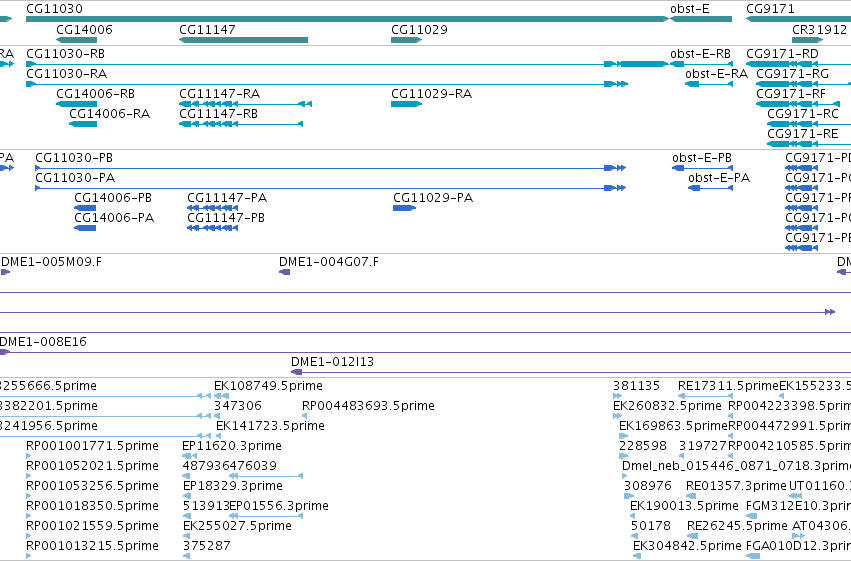The height and width of the screenshot is (561, 851).
Task: Select protein obst-E-PB
Action: tap(702, 168)
